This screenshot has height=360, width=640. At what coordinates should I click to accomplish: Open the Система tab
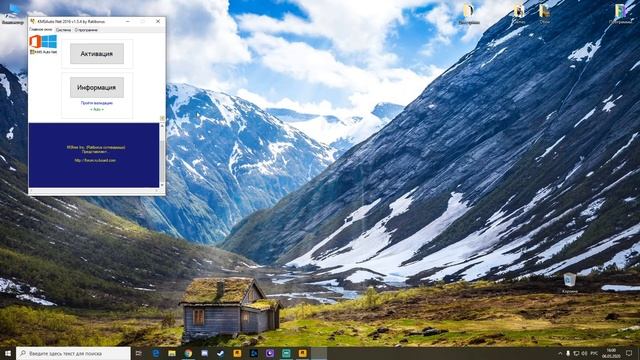point(63,30)
